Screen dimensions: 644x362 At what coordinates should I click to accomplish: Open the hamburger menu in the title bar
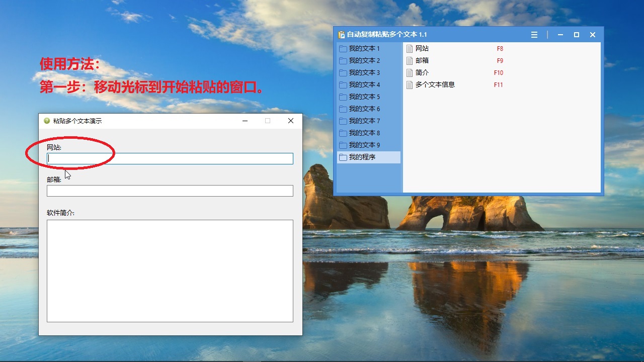(x=534, y=35)
